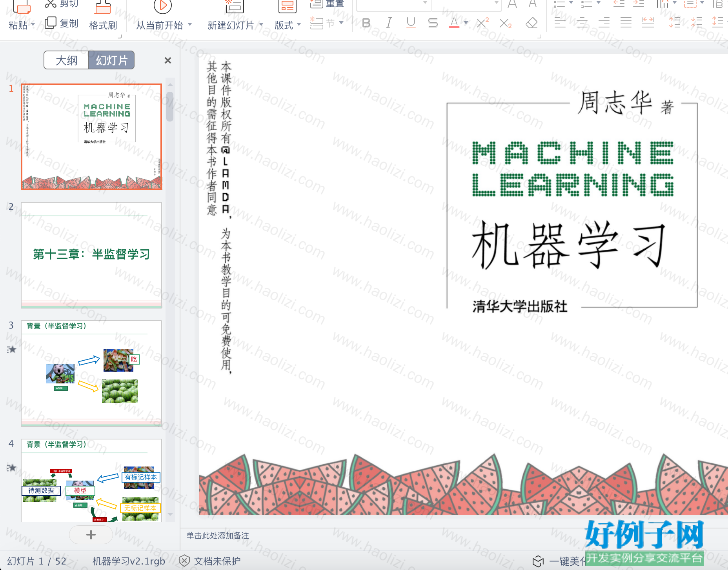Decrease the indent level
This screenshot has width=728, height=570.
619,4
